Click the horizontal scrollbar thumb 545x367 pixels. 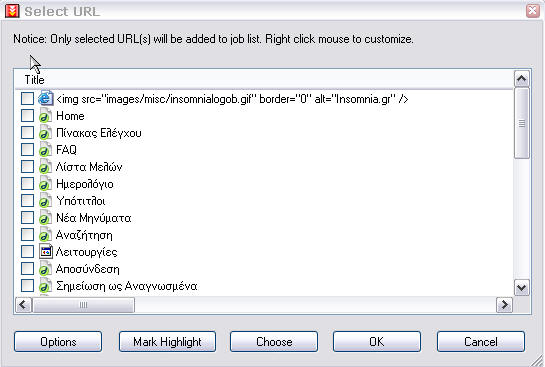[83, 305]
